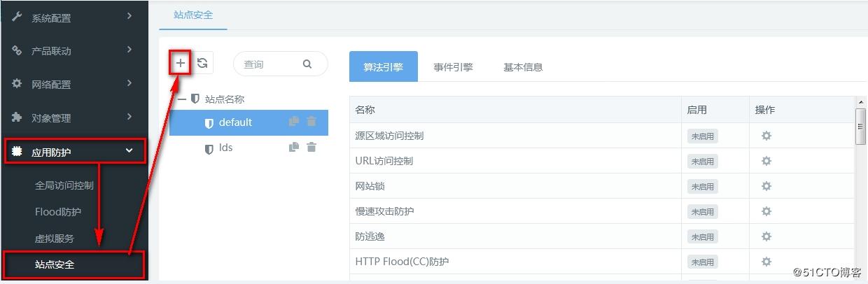Click the wrench icon beside 系统配置
The height and width of the screenshot is (284, 868).
[17, 17]
